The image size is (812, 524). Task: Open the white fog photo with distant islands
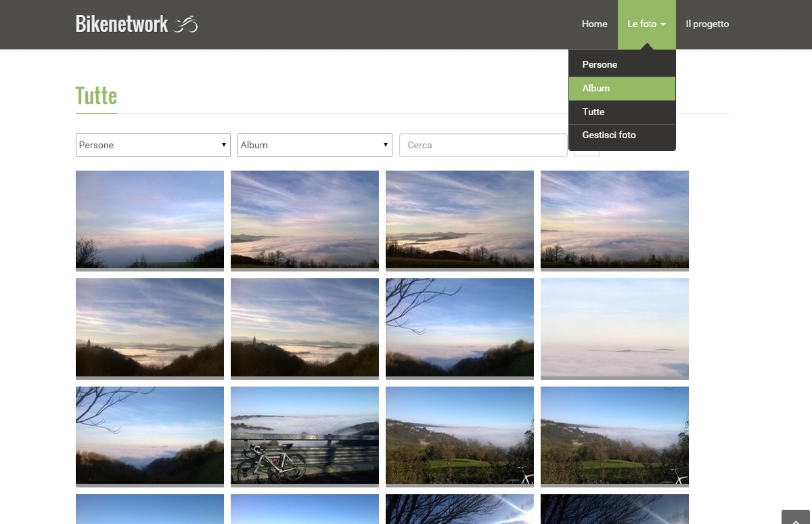pos(614,328)
